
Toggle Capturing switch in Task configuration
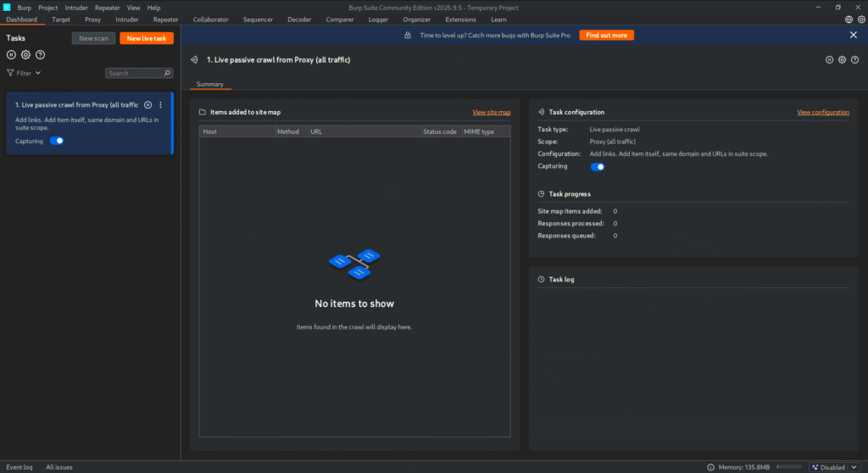coord(598,167)
